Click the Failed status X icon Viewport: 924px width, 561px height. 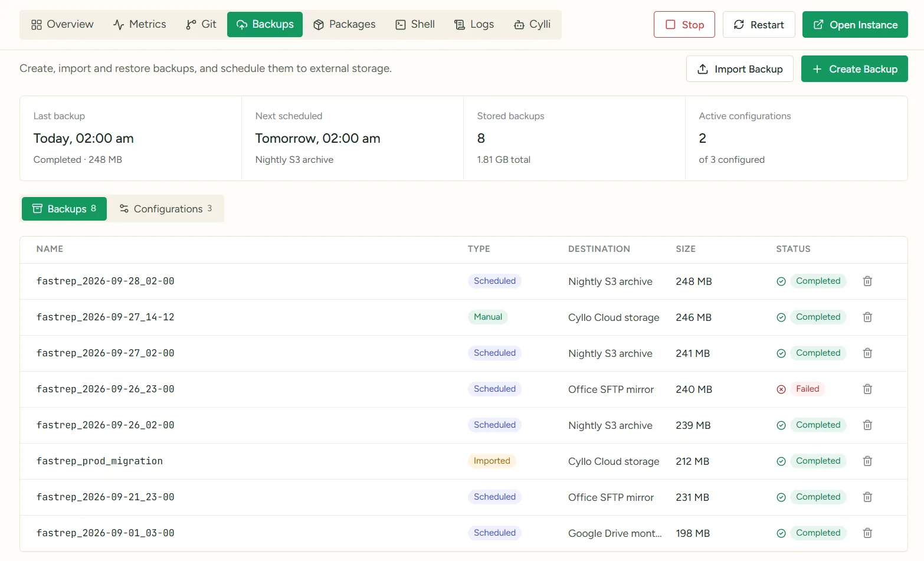coord(781,389)
